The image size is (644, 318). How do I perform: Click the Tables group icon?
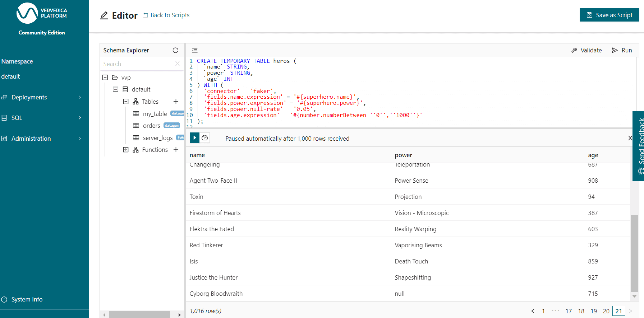point(135,102)
